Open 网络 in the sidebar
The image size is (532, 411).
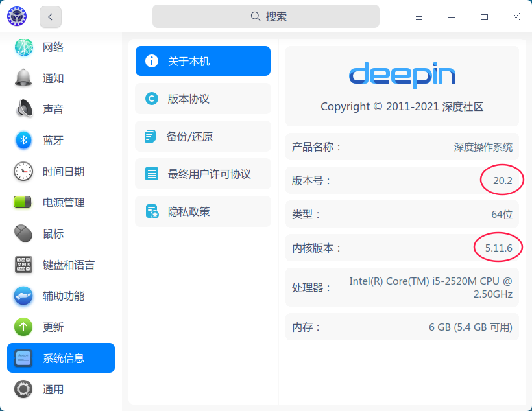(x=61, y=47)
